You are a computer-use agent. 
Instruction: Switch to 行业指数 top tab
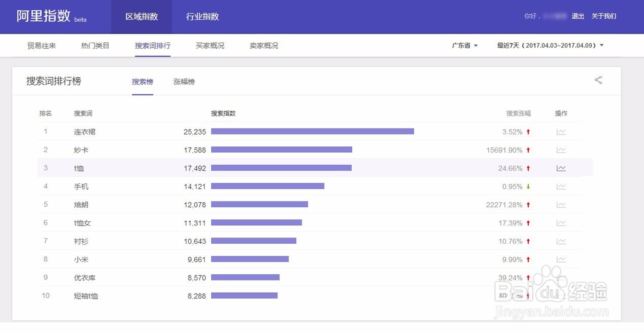click(x=202, y=17)
